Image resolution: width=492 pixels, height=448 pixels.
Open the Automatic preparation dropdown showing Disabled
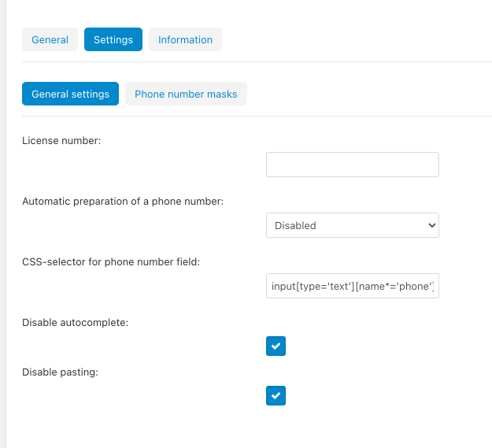[x=353, y=225]
